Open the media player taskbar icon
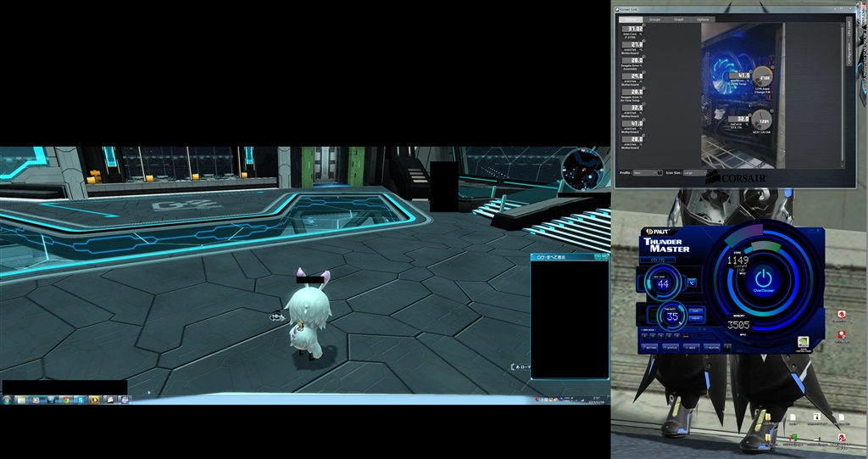 click(x=36, y=399)
